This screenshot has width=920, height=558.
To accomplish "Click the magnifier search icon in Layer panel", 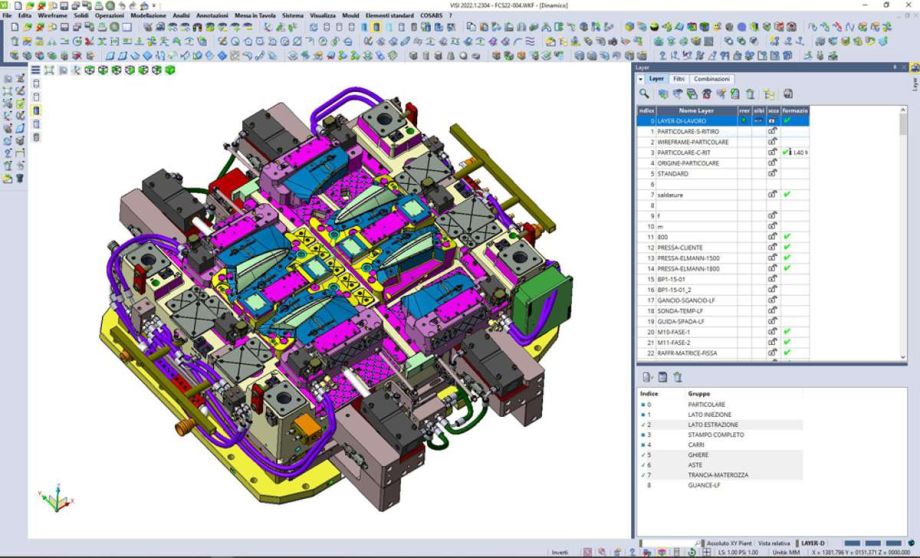I will pos(644,93).
